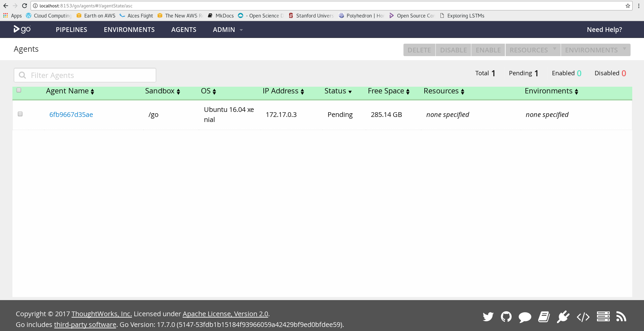
Task: Open the Environments navigation tab
Action: (129, 30)
